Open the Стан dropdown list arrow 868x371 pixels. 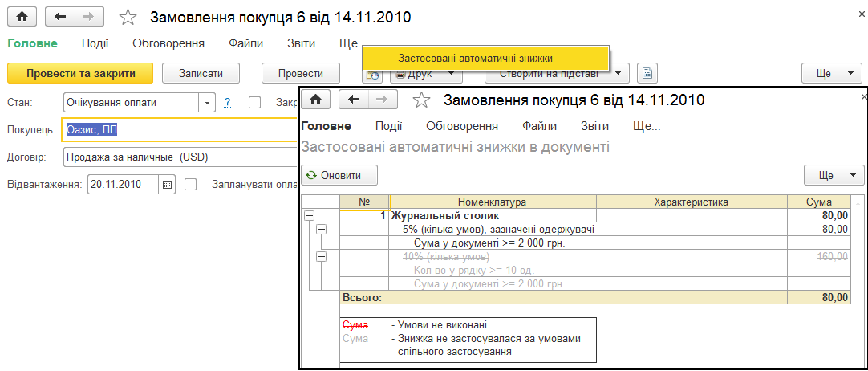[207, 103]
